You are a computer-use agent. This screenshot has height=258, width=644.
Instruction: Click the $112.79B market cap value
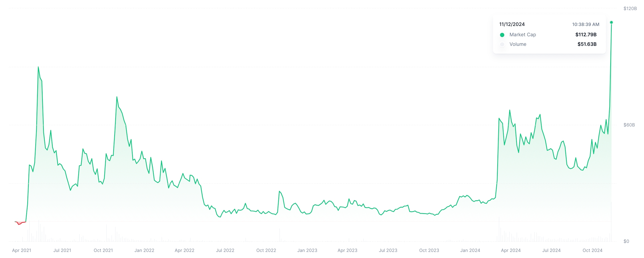pos(586,35)
